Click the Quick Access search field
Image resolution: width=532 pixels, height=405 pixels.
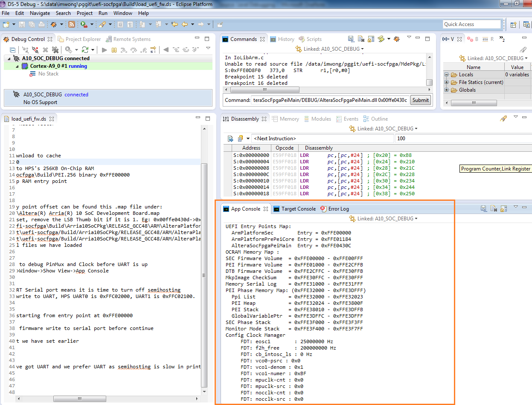(471, 24)
